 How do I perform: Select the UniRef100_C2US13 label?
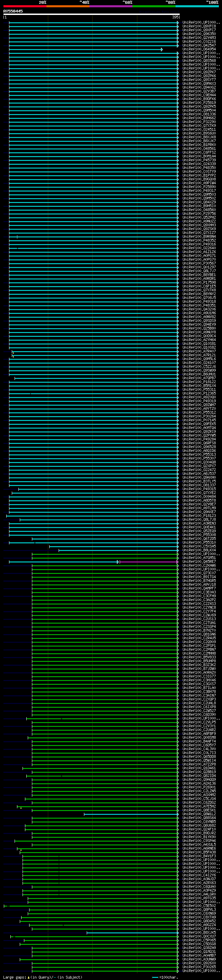(199, 618)
